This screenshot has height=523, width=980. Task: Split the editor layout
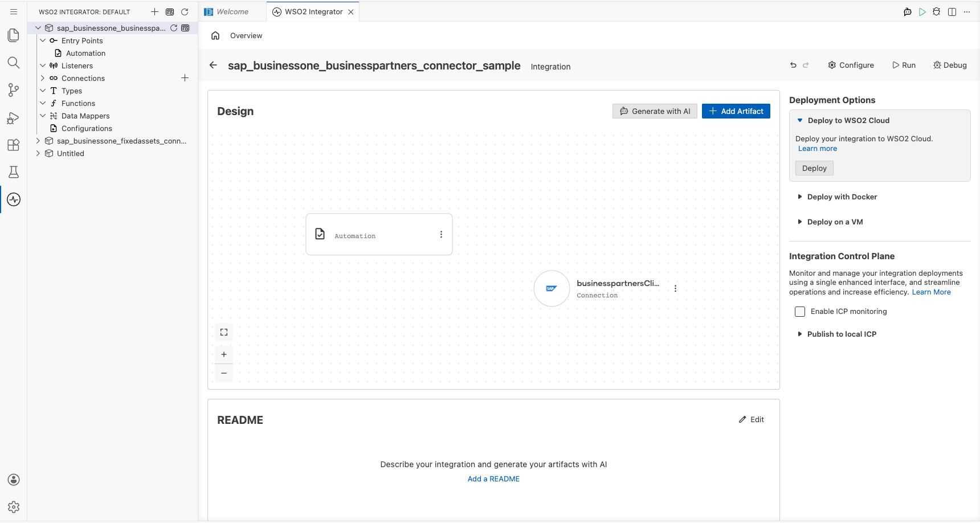click(952, 12)
